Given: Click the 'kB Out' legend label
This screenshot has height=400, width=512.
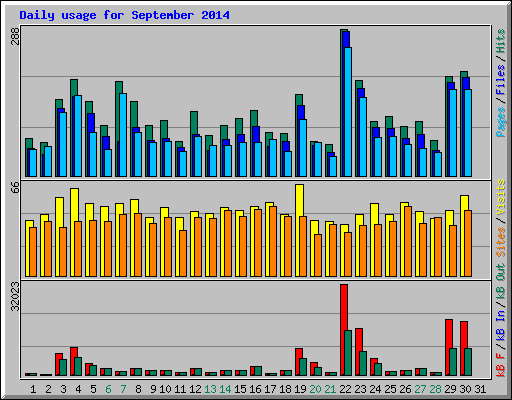Looking at the screenshot, I should click(501, 281).
